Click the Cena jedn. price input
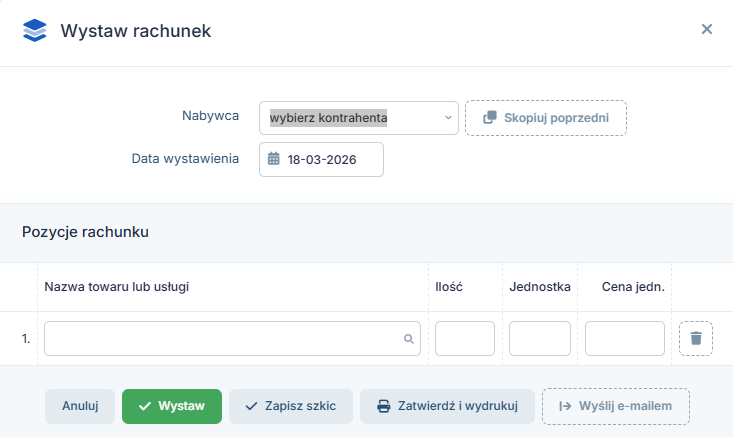The width and height of the screenshot is (733, 437). 624,338
